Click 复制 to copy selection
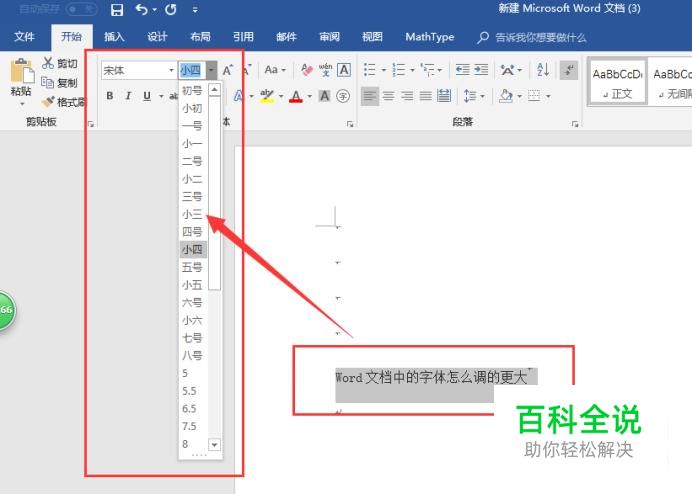The image size is (692, 494). 60,83
